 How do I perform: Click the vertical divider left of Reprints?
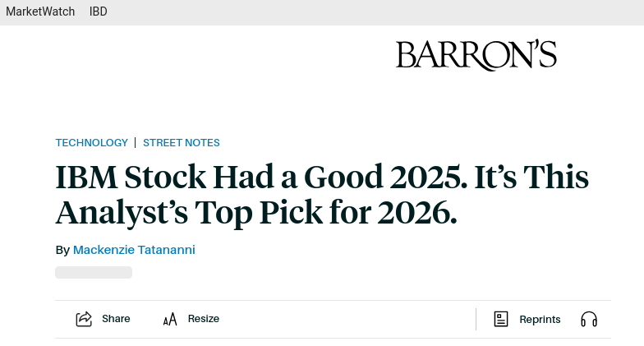point(476,319)
